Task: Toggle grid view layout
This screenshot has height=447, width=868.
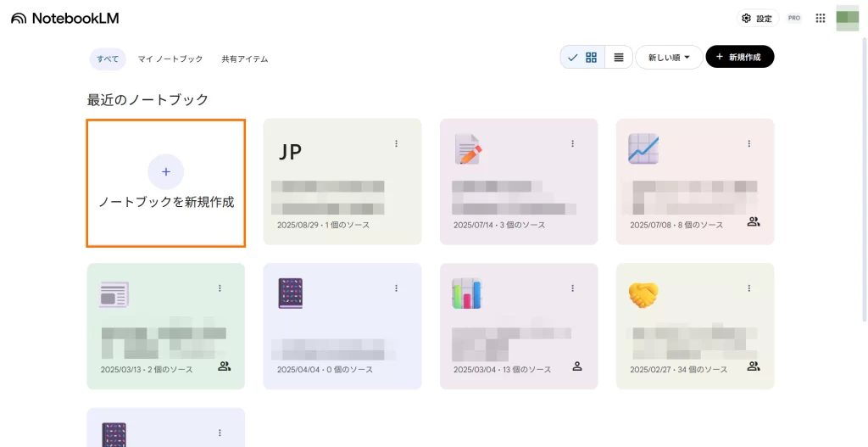Action: (583, 57)
